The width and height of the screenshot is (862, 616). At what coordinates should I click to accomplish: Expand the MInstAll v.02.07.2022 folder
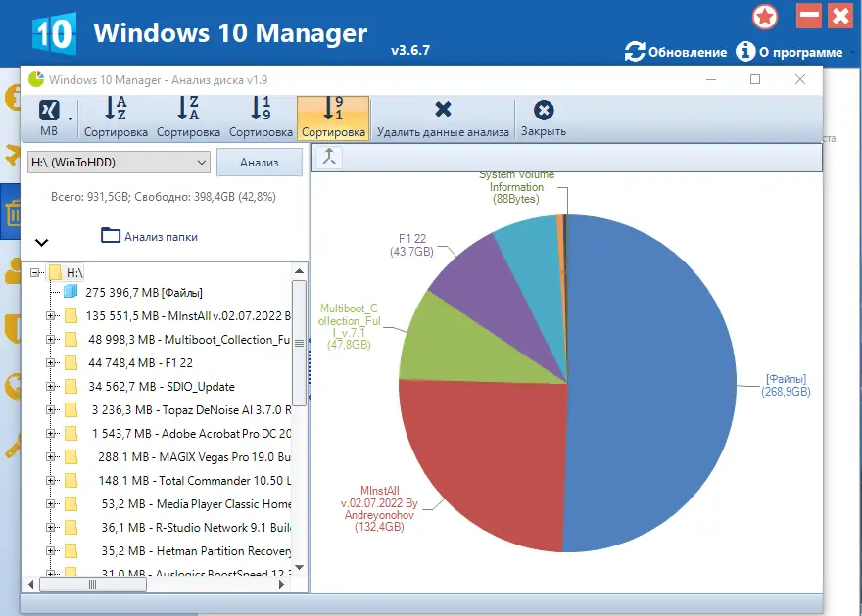[50, 316]
